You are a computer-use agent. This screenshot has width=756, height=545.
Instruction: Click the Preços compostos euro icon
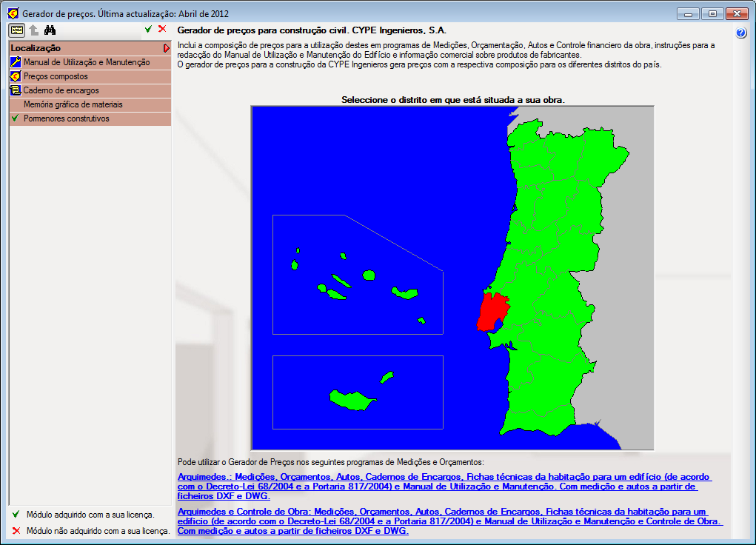(x=16, y=76)
